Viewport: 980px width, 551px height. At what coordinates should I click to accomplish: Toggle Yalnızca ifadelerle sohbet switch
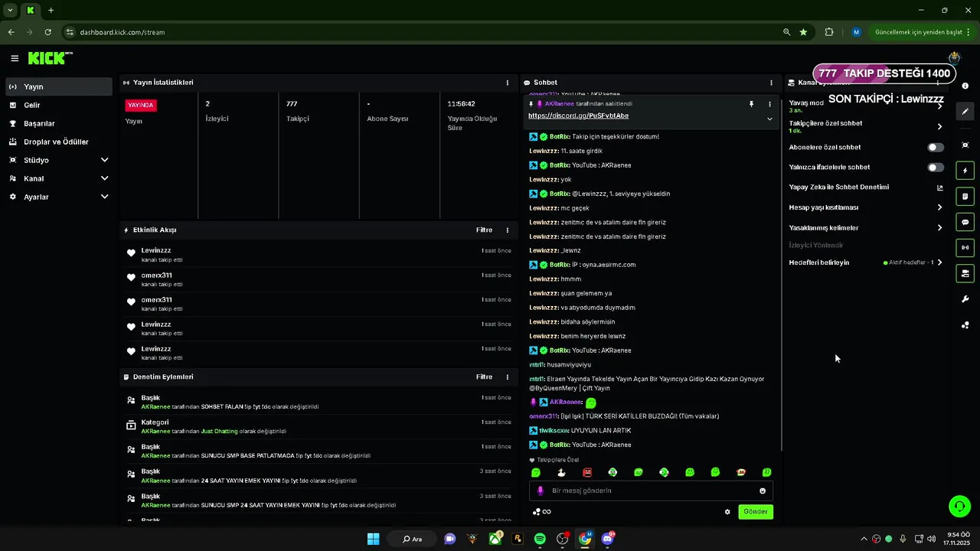click(x=936, y=167)
